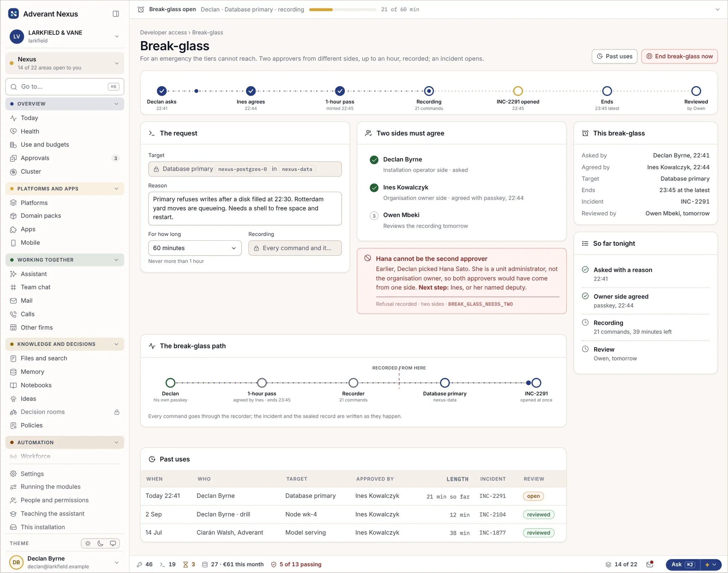Click the 21 of 60 min progress bar

[x=343, y=9]
